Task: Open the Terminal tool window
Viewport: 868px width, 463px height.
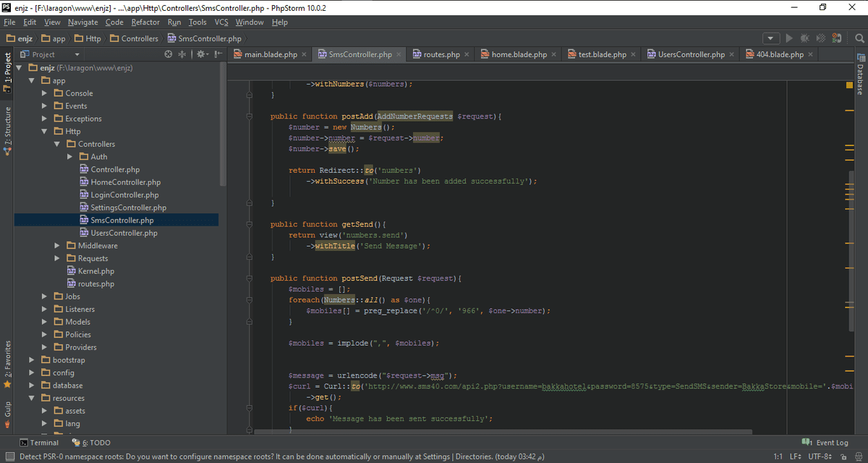Action: 39,443
